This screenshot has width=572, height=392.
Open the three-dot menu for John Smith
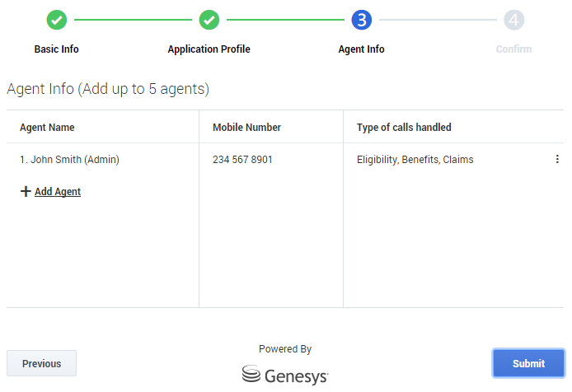[557, 160]
